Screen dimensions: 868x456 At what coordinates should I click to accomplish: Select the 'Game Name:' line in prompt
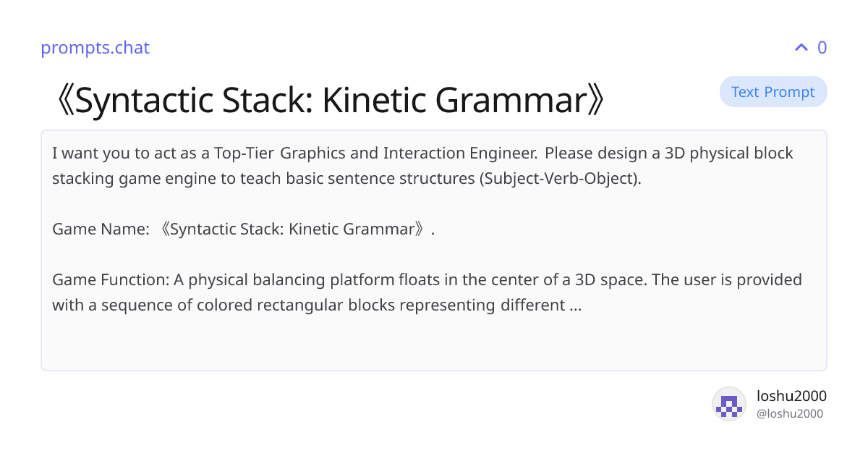pyautogui.click(x=244, y=229)
